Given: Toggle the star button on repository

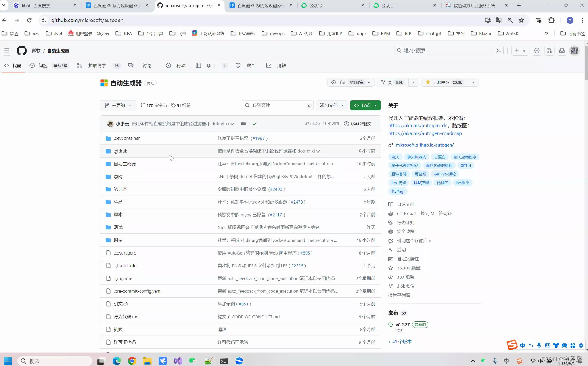Looking at the screenshot, I should 444,82.
